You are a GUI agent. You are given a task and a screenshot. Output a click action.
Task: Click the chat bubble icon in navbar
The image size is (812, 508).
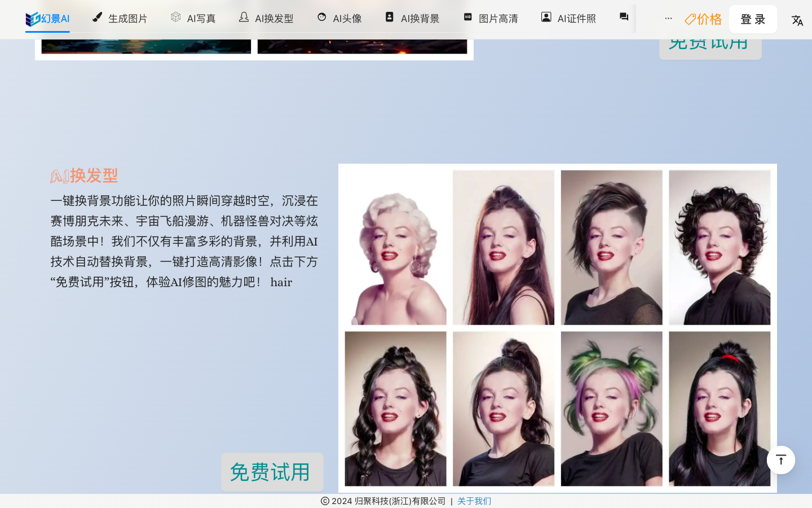tap(624, 17)
